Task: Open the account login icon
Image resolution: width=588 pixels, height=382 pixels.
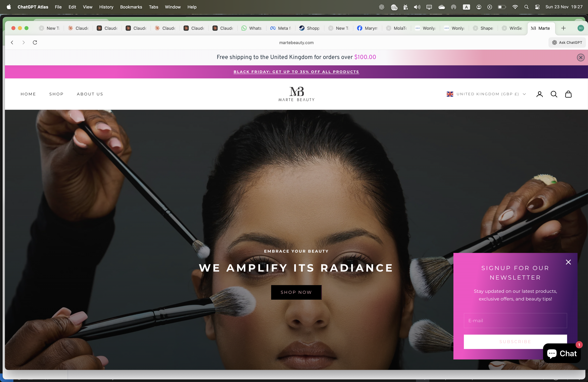Action: click(x=540, y=94)
